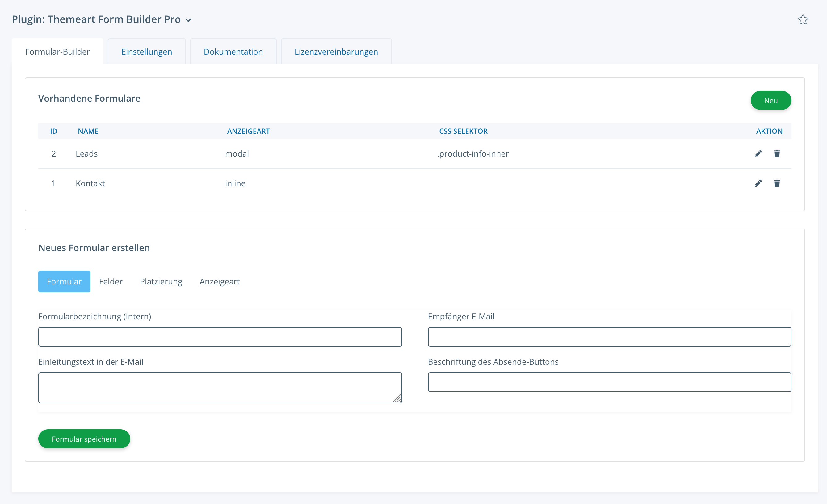This screenshot has width=827, height=504.
Task: Delete the Kontakt form via trash icon
Action: pos(777,183)
